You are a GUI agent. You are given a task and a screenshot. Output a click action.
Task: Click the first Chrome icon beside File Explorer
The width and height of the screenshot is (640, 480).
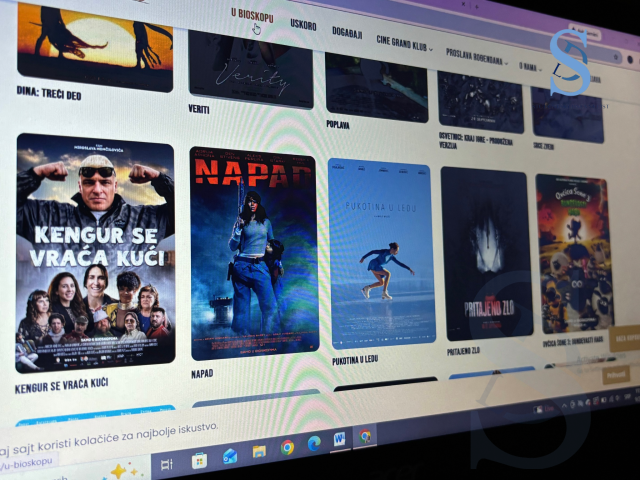click(x=287, y=447)
